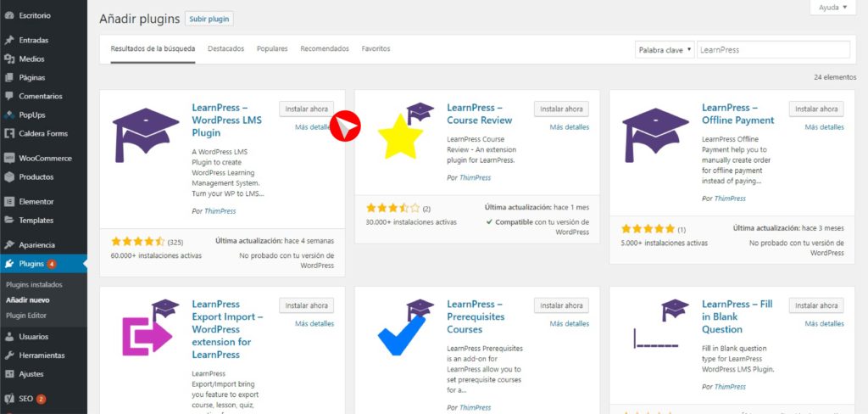The width and height of the screenshot is (868, 414).
Task: Open Más detalles for LearnPress Course Review
Action: pos(569,127)
